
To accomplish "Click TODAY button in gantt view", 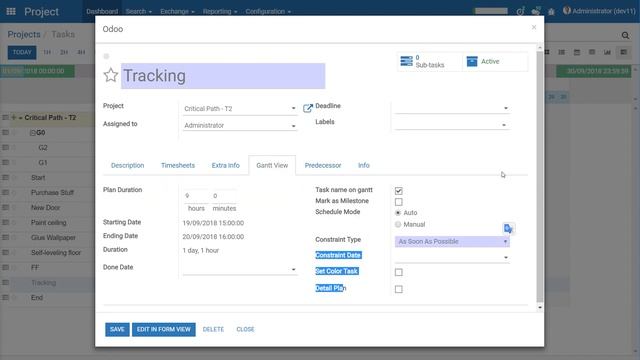I will tap(22, 52).
